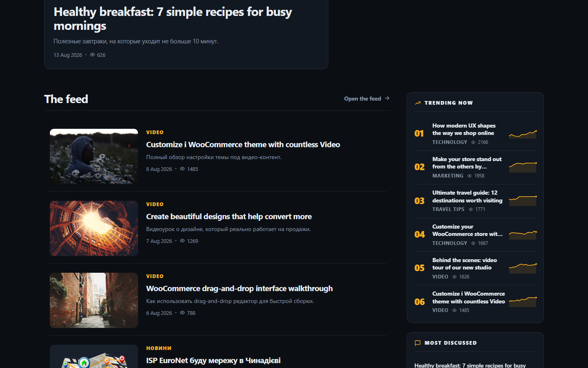Click the '6 Aug 2026' date text
588x368 pixels.
click(x=159, y=313)
